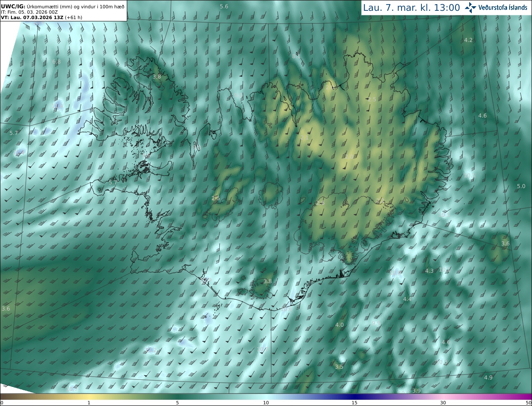Click the '5.0' value on the map
The width and height of the screenshot is (532, 406).
point(521,186)
